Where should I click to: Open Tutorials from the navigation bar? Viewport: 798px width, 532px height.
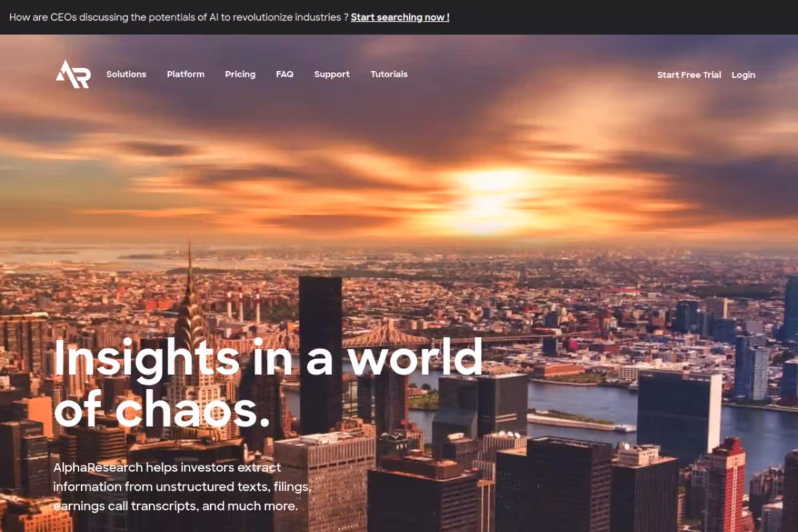[389, 74]
